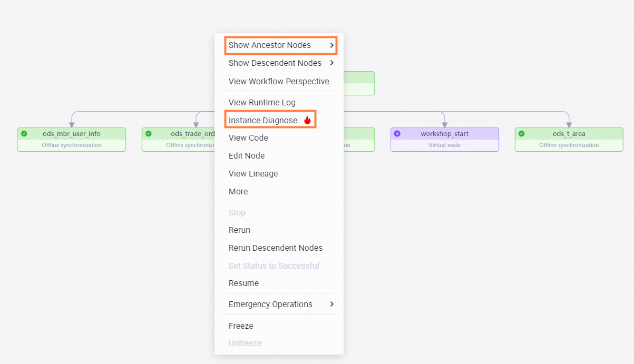Select the ods_t_area node
Viewport: 634px width, 364px height.
click(x=569, y=140)
